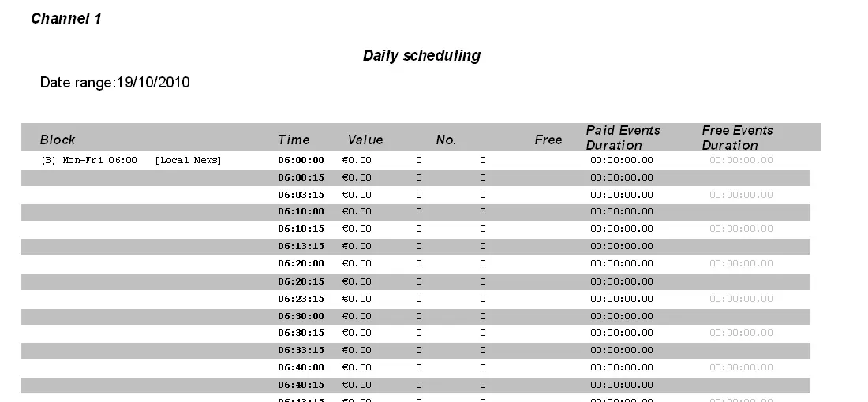Click the No. column header

point(446,140)
